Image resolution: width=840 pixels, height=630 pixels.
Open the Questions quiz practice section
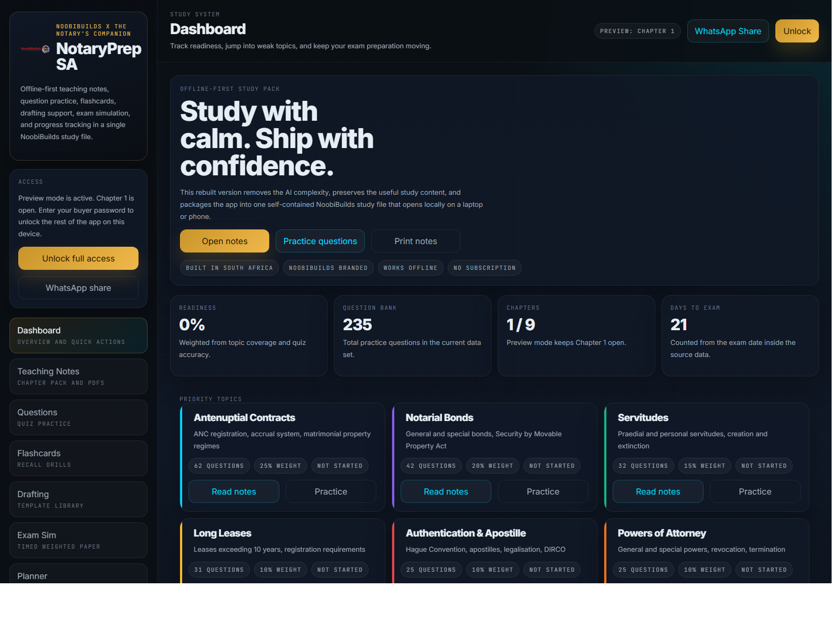(78, 417)
